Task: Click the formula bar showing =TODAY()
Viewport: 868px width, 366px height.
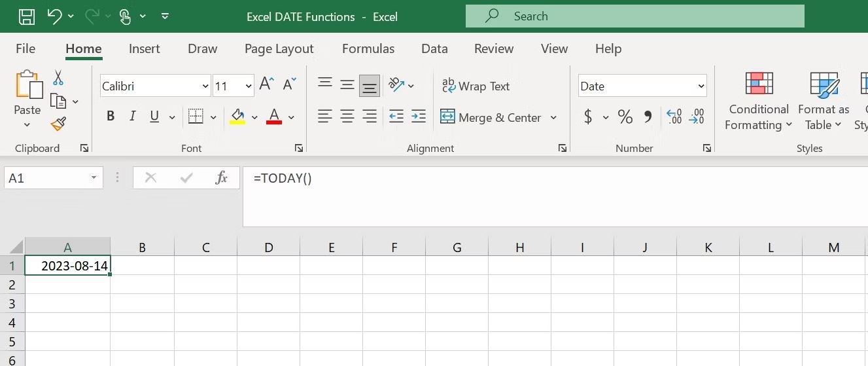Action: pos(555,196)
